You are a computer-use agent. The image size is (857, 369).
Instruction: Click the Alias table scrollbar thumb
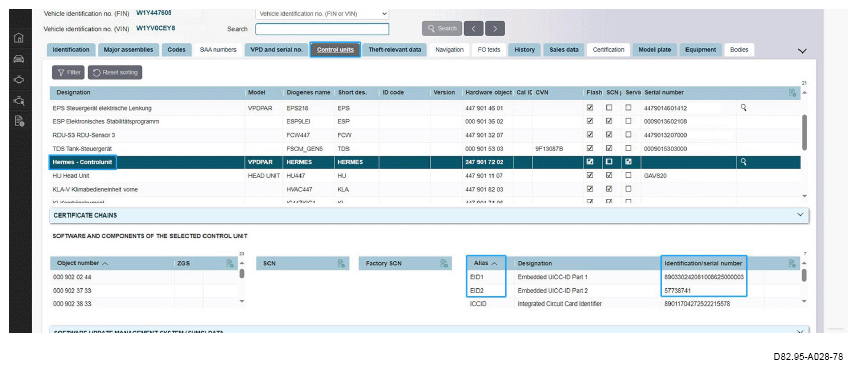[804, 275]
